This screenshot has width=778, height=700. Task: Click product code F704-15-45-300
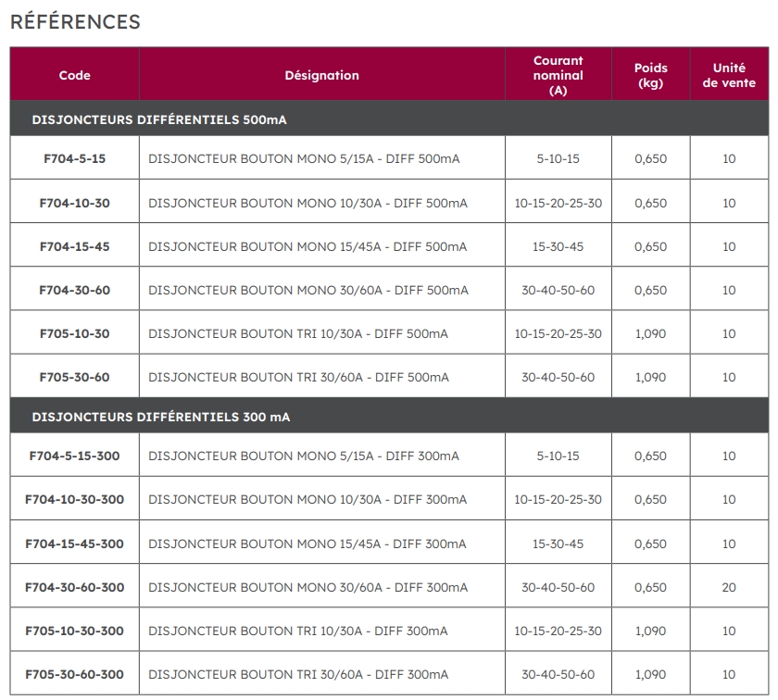point(74,544)
